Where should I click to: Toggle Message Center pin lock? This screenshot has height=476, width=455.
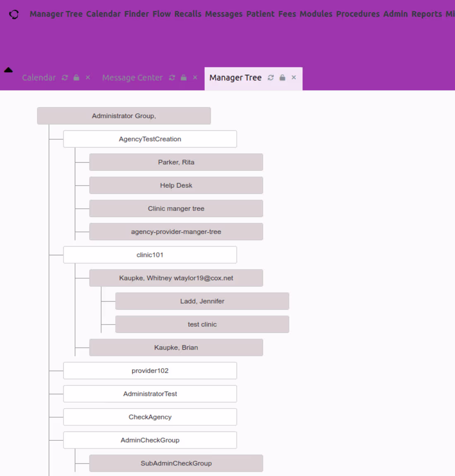(x=183, y=77)
